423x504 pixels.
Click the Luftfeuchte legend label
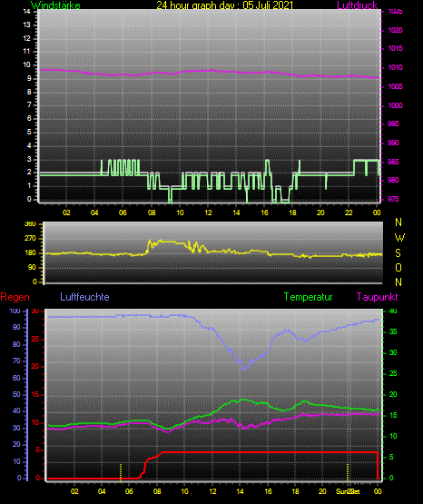tap(84, 297)
